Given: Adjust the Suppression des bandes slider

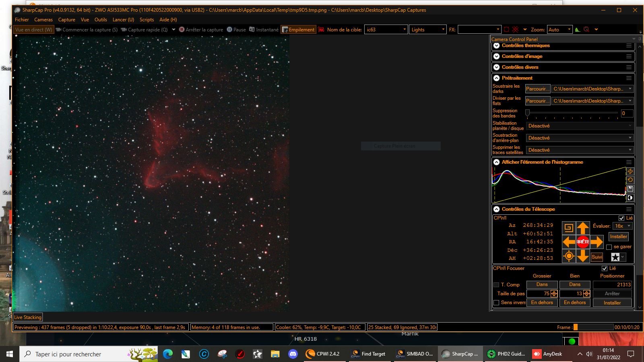Looking at the screenshot, I should click(572, 113).
